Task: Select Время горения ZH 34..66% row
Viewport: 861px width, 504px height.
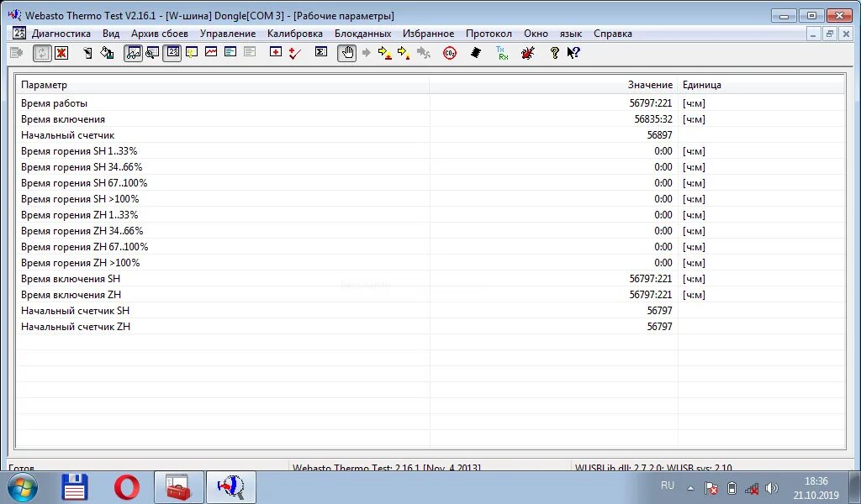Action: pos(430,230)
